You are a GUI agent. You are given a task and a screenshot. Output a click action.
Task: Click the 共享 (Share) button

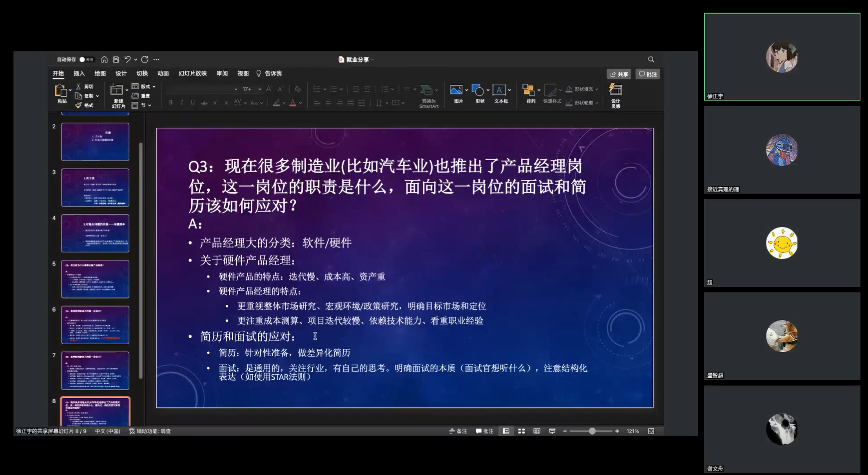tap(619, 74)
